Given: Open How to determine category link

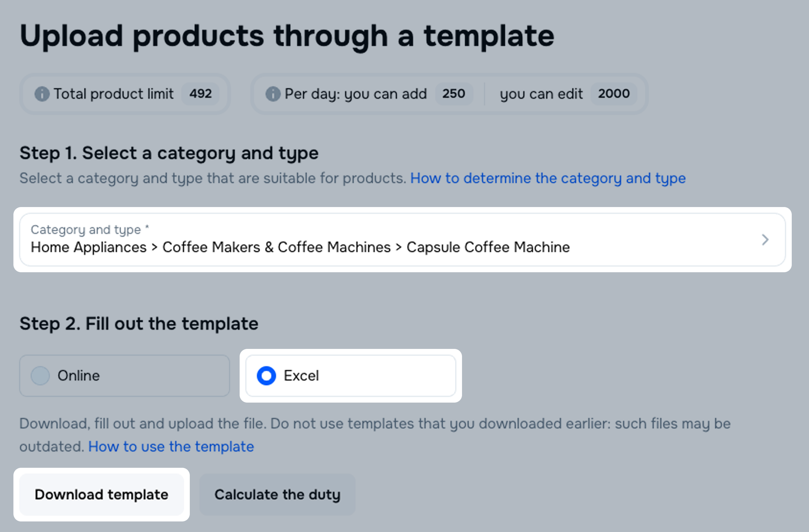Looking at the screenshot, I should click(x=548, y=178).
